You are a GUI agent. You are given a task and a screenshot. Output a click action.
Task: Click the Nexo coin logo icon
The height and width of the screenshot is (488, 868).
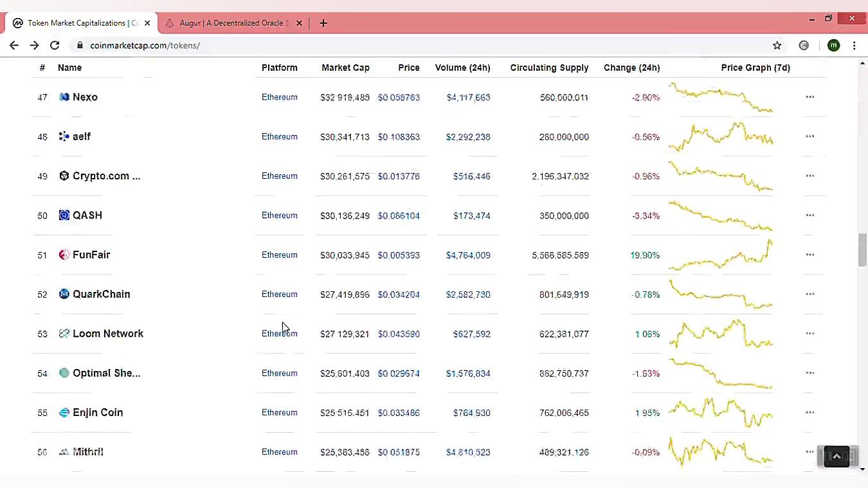(64, 97)
